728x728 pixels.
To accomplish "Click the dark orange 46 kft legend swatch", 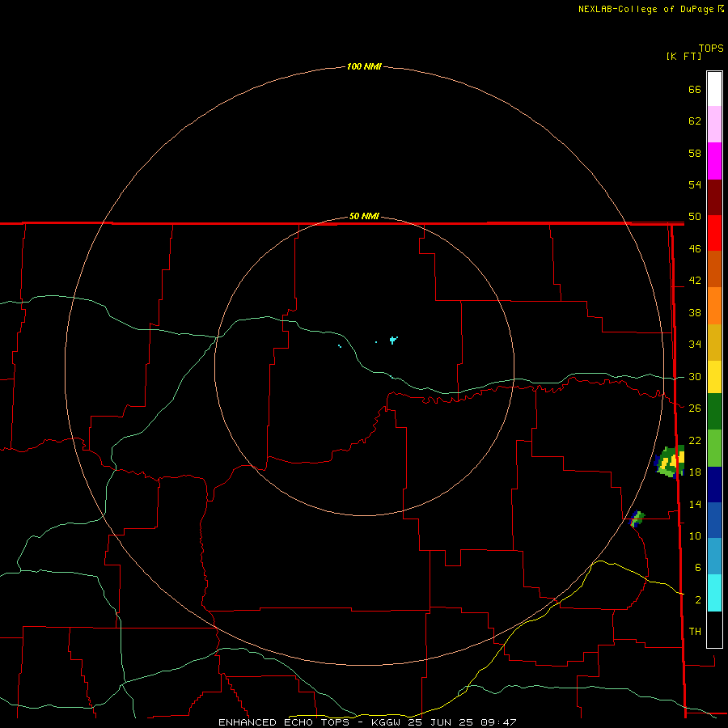I will tap(714, 269).
